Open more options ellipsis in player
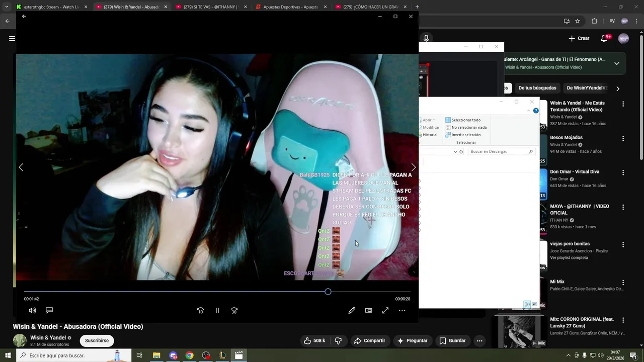Viewport: 644px width, 362px height. [402, 311]
